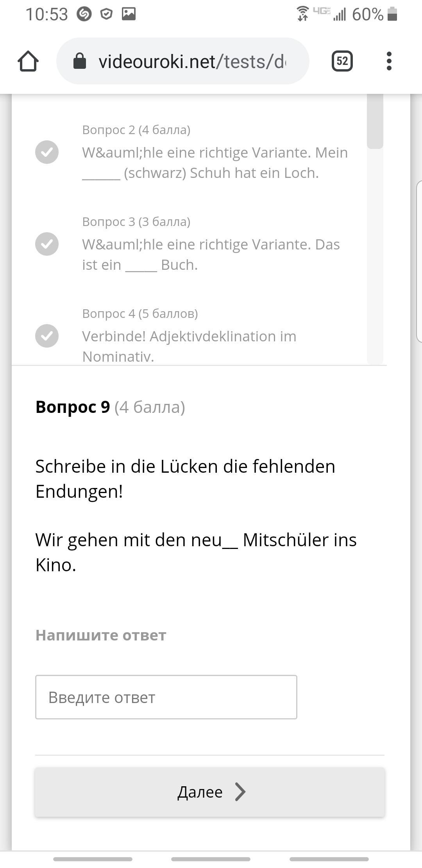Viewport: 422px width, 868px height.
Task: Tap the image notification icon
Action: [129, 14]
